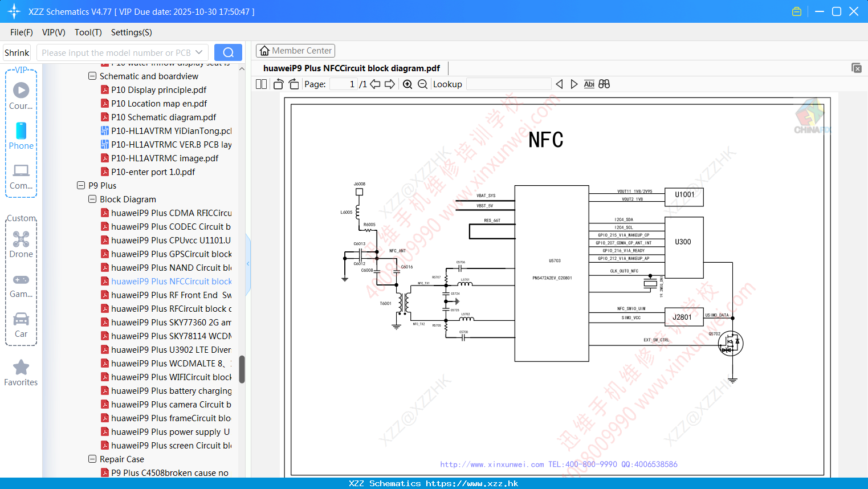The width and height of the screenshot is (868, 489).
Task: Open the Game console category
Action: pos(21,285)
